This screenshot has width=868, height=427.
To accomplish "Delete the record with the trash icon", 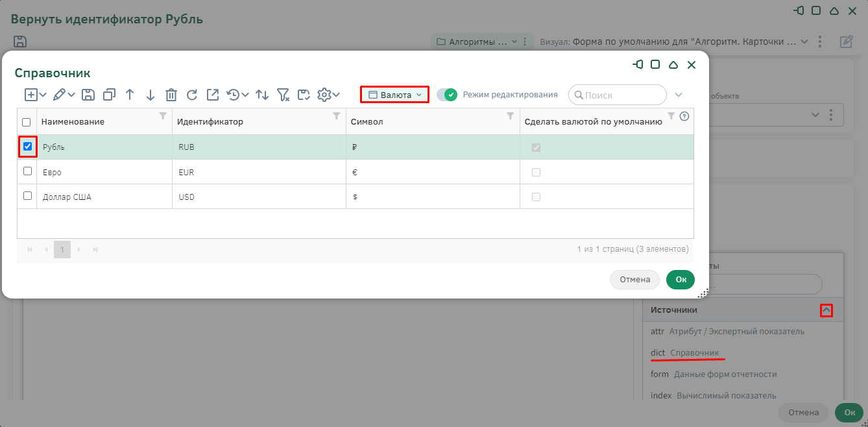I will tap(171, 95).
